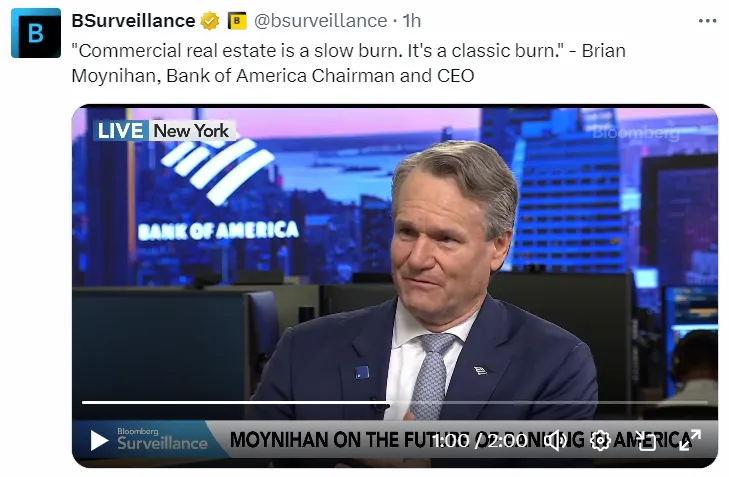Click the 1h timestamp link
Screen dimensions: 729x477
[x=412, y=20]
